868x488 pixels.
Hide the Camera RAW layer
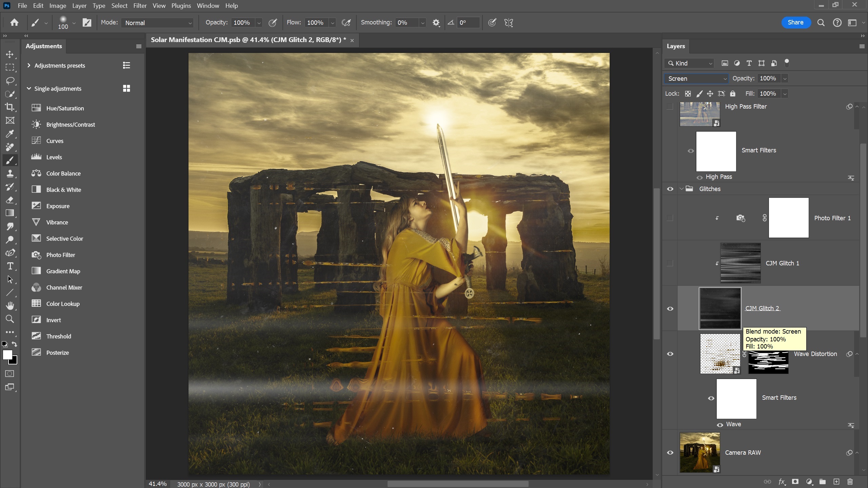(670, 452)
